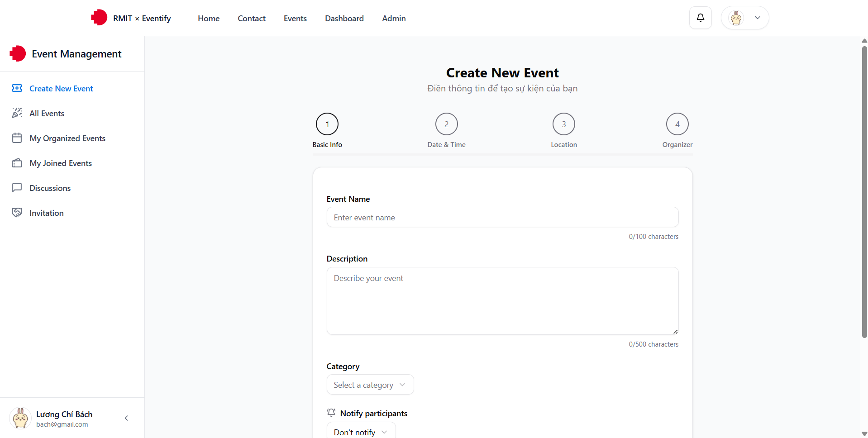Open the Contact page link

click(x=252, y=19)
